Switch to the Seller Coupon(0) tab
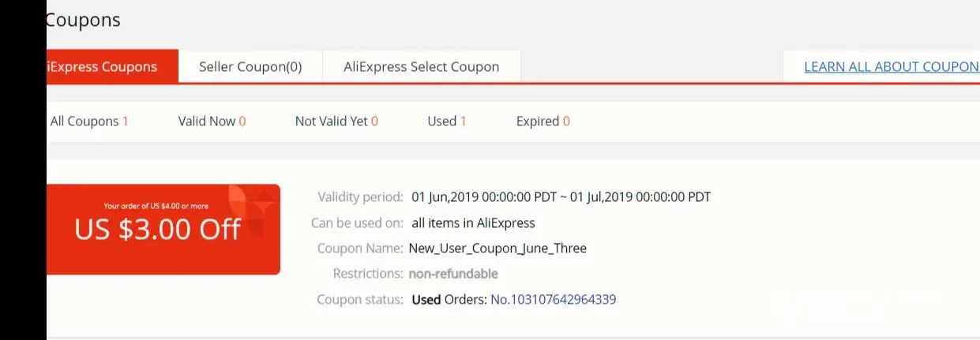 click(x=250, y=67)
